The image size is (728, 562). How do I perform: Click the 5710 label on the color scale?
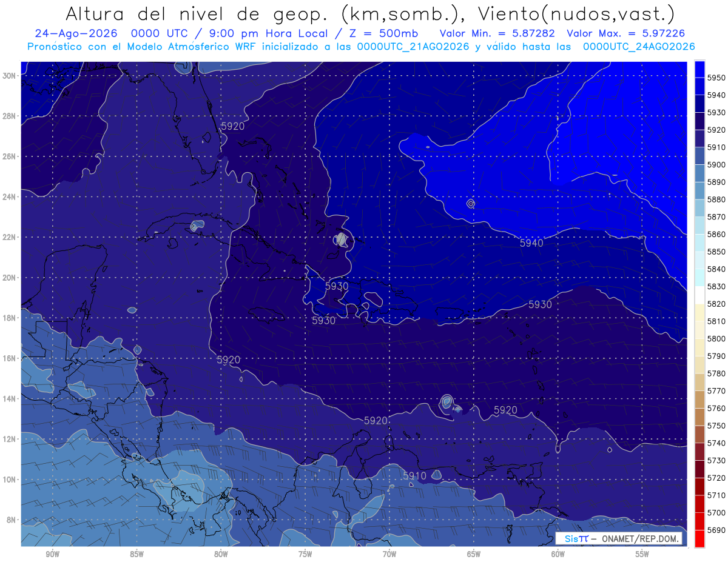tap(716, 495)
